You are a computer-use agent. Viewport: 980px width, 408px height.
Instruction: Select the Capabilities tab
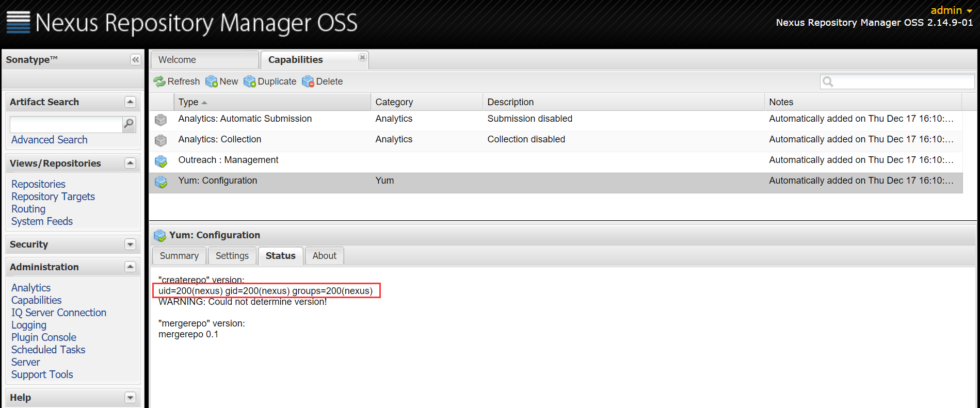coord(314,60)
